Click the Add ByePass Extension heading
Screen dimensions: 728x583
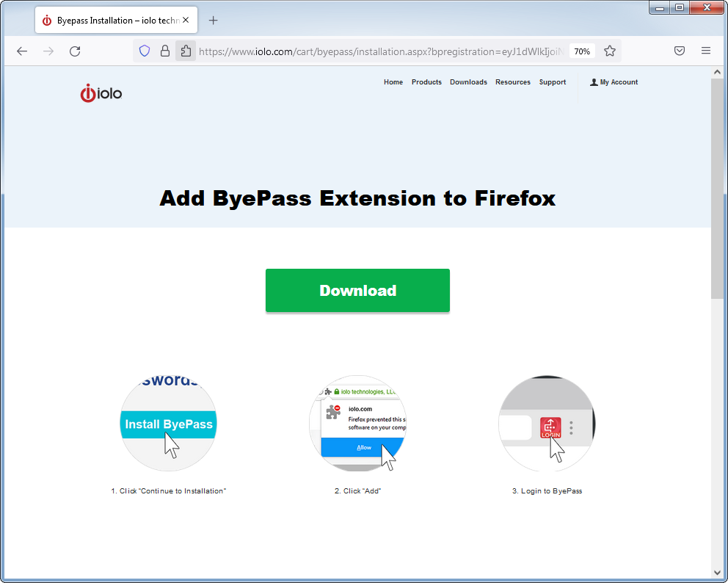point(357,198)
